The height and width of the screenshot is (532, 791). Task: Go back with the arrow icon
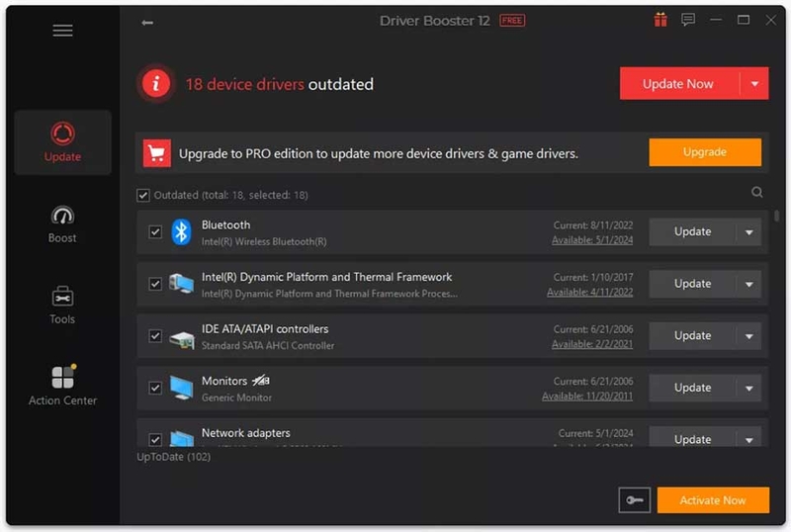(x=147, y=22)
